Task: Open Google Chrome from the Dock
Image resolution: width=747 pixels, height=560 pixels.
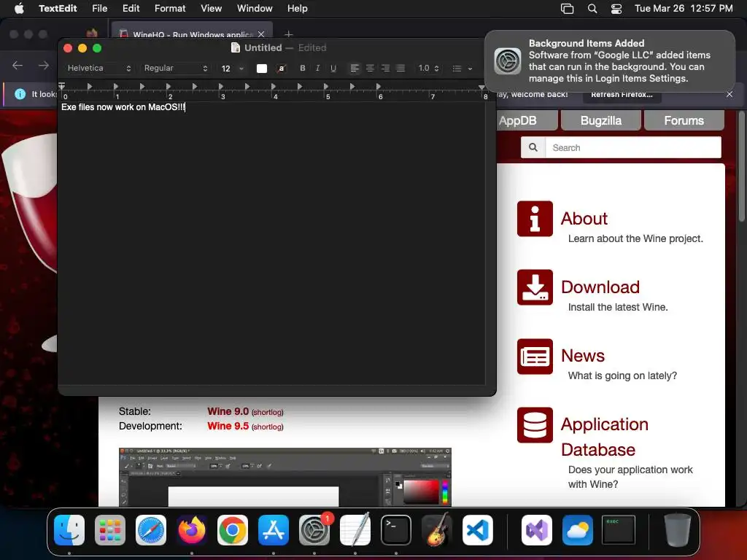Action: pos(233,530)
